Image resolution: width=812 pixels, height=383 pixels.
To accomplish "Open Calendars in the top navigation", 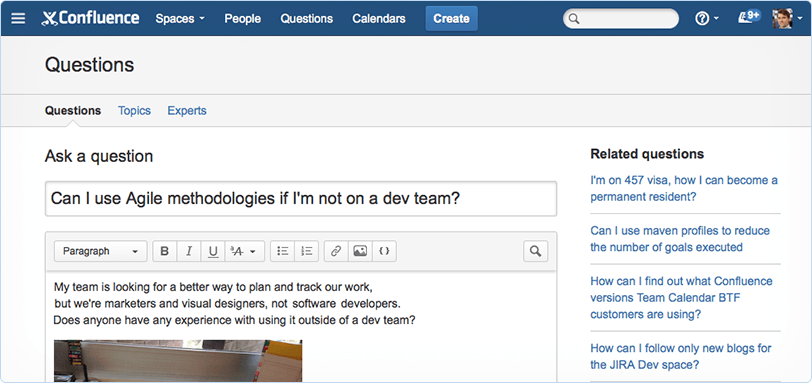I will [379, 19].
